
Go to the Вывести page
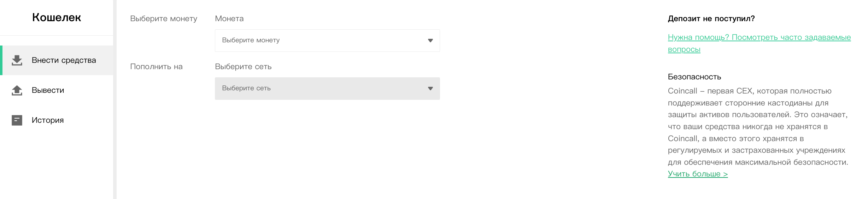57,90
